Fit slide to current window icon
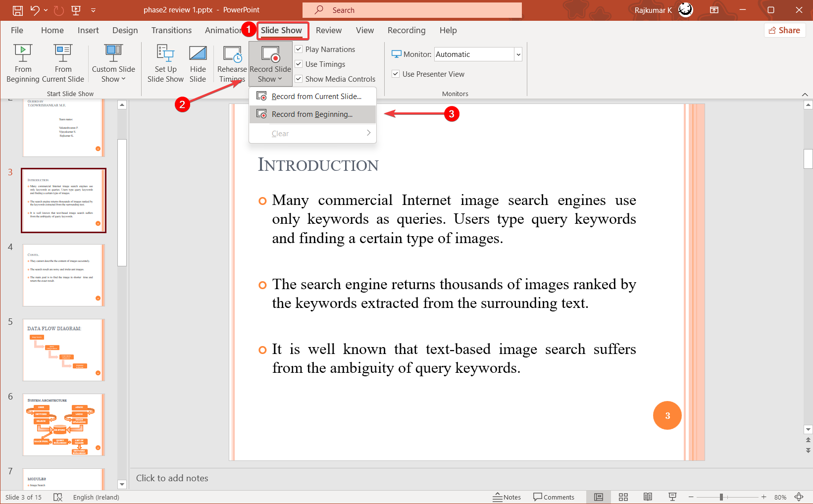The height and width of the screenshot is (504, 813). 799,497
